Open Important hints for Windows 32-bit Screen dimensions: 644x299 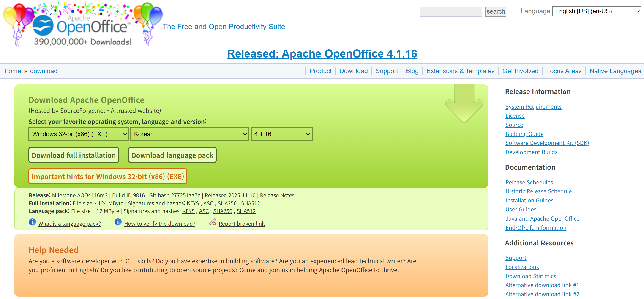point(108,176)
